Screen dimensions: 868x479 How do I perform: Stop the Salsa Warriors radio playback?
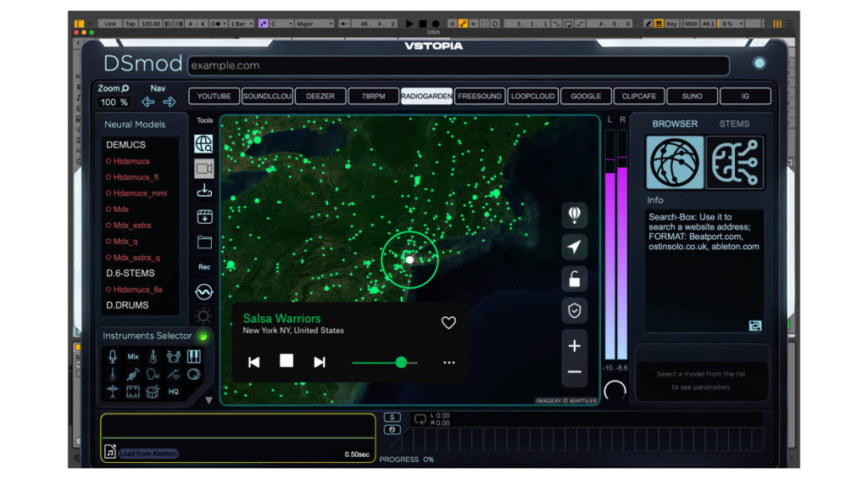[287, 361]
